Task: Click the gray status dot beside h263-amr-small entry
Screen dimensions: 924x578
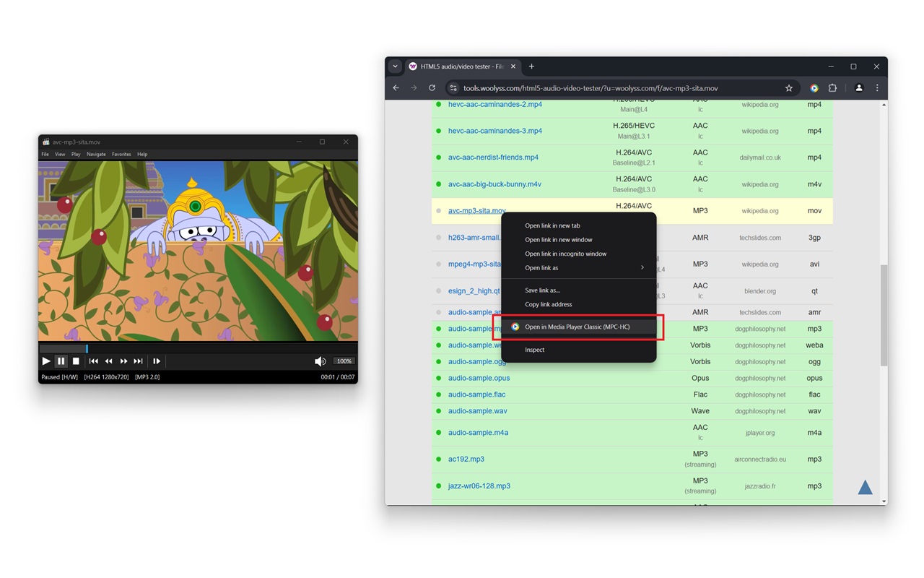Action: tap(438, 237)
